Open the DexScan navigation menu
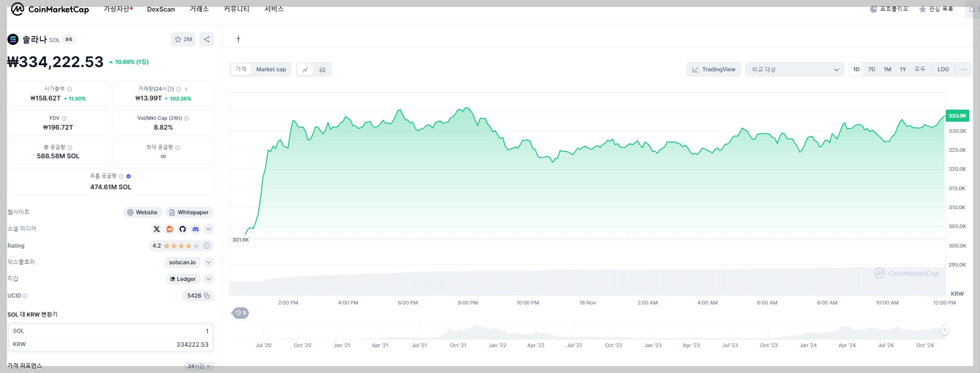This screenshot has width=980, height=373. click(x=161, y=9)
